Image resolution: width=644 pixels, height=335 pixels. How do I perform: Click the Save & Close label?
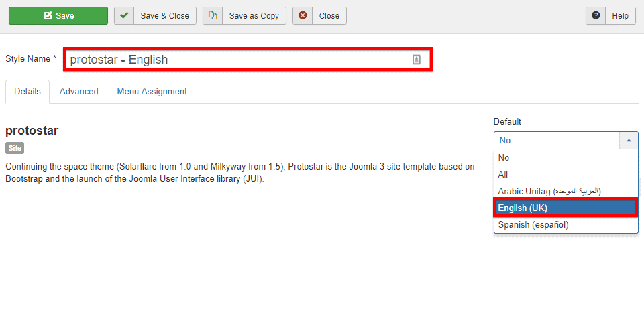point(165,16)
